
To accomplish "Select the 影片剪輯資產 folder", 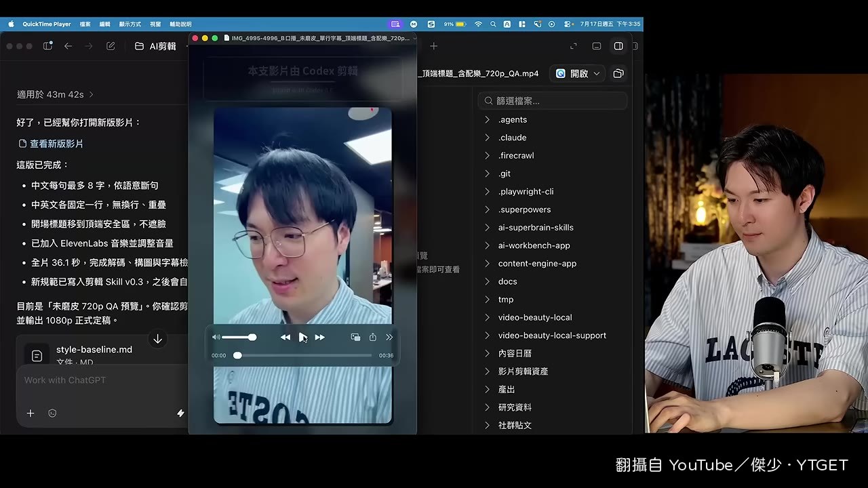I will pyautogui.click(x=523, y=371).
